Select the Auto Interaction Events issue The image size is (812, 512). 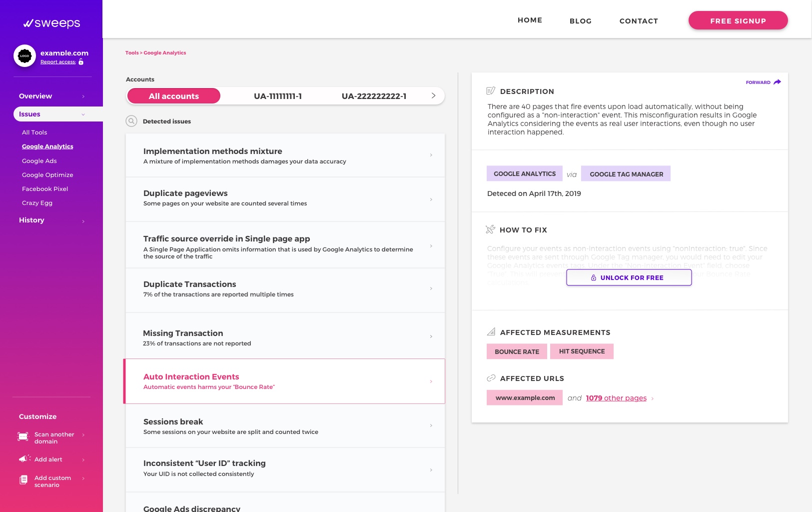[x=284, y=381]
